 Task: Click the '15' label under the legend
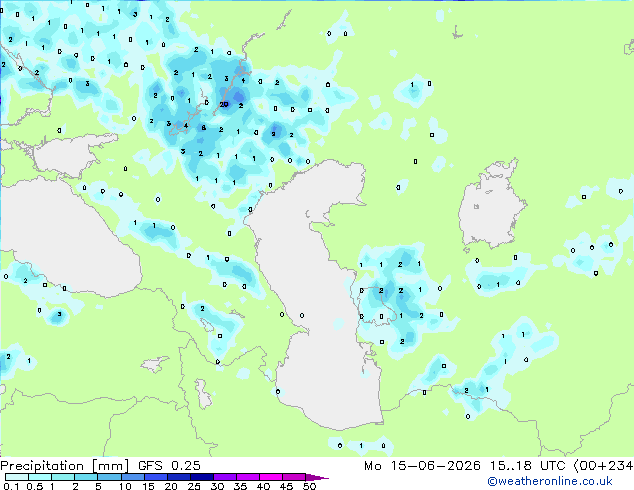[x=148, y=486]
